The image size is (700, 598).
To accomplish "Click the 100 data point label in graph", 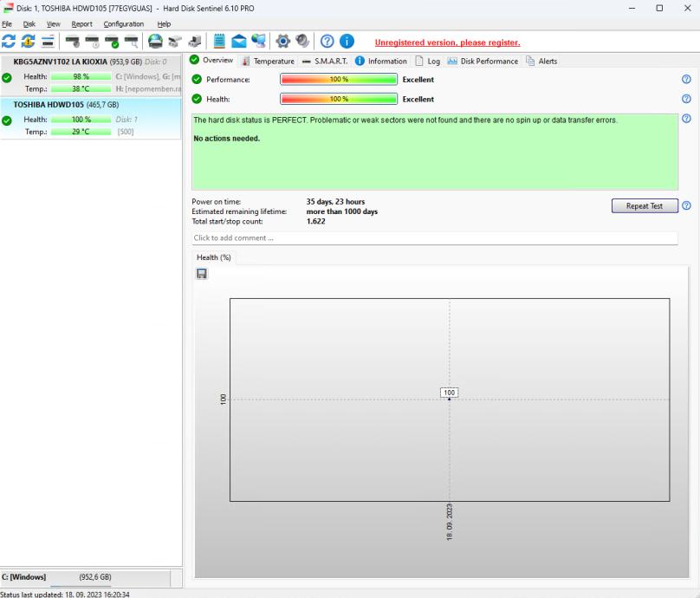I will coord(449,393).
